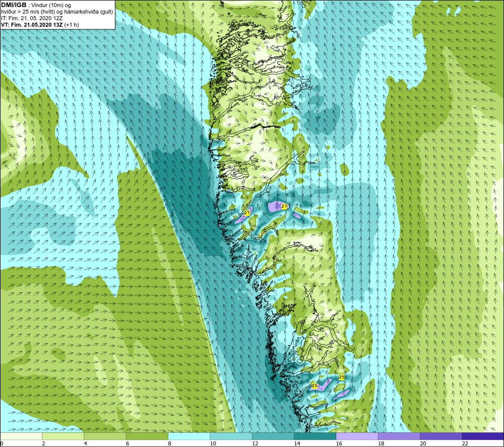Click the scale value '20' under the colorbar
Screen dimensions: 504x447
click(x=423, y=443)
